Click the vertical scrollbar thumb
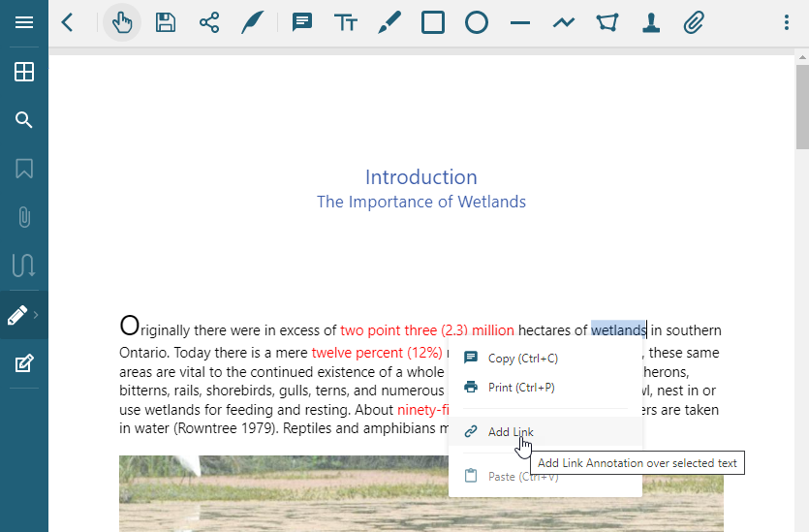This screenshot has height=532, width=809. [802, 107]
